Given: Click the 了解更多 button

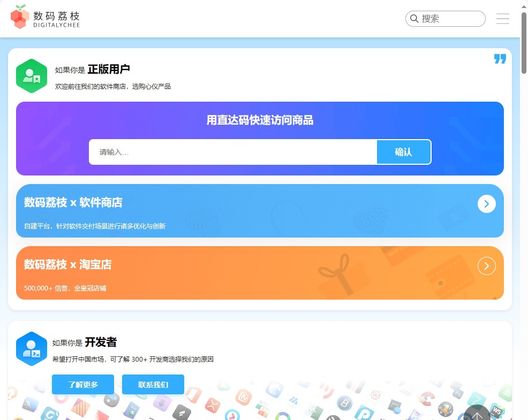Looking at the screenshot, I should (82, 384).
